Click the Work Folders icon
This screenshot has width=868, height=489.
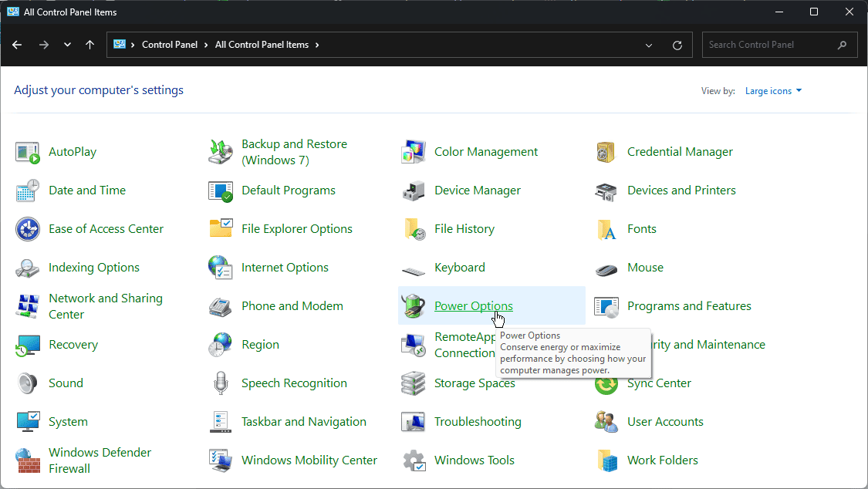[x=606, y=460]
